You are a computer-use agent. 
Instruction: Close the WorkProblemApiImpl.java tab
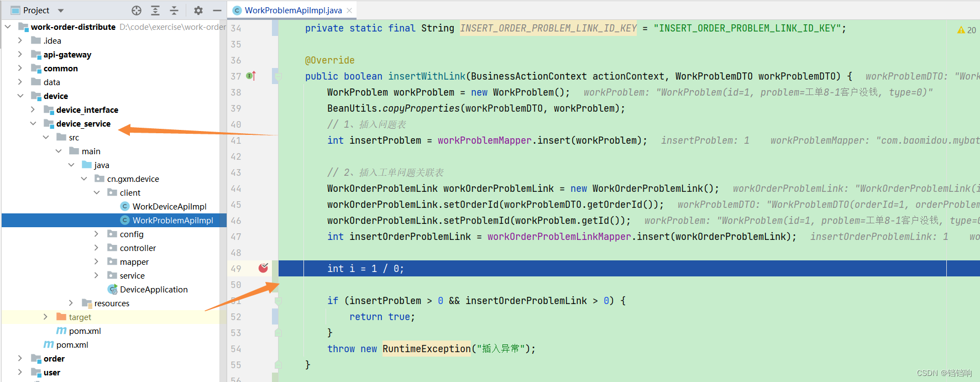point(349,11)
